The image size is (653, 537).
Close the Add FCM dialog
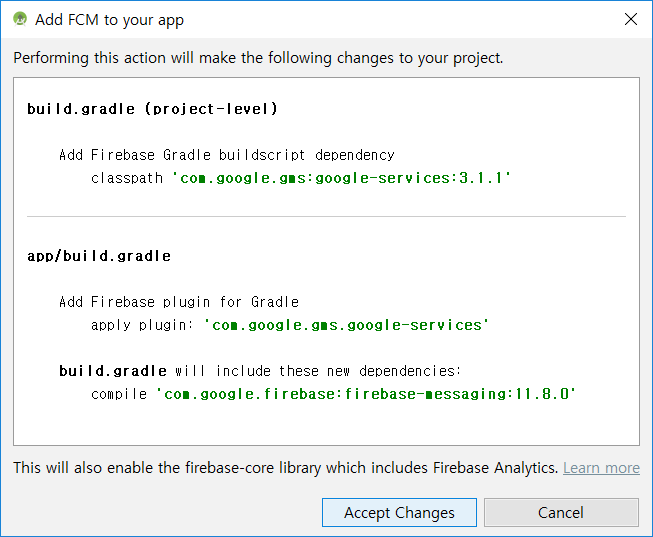631,19
